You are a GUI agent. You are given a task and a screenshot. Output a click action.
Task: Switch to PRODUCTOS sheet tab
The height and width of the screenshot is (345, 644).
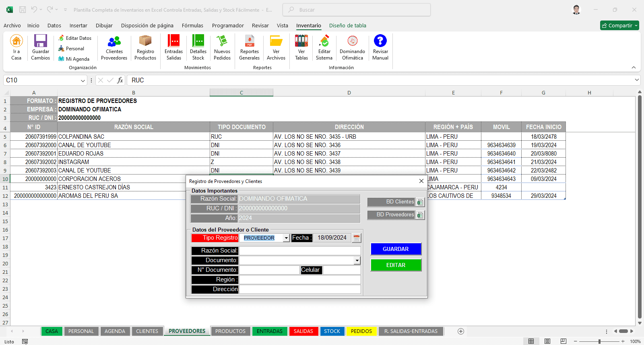click(230, 331)
